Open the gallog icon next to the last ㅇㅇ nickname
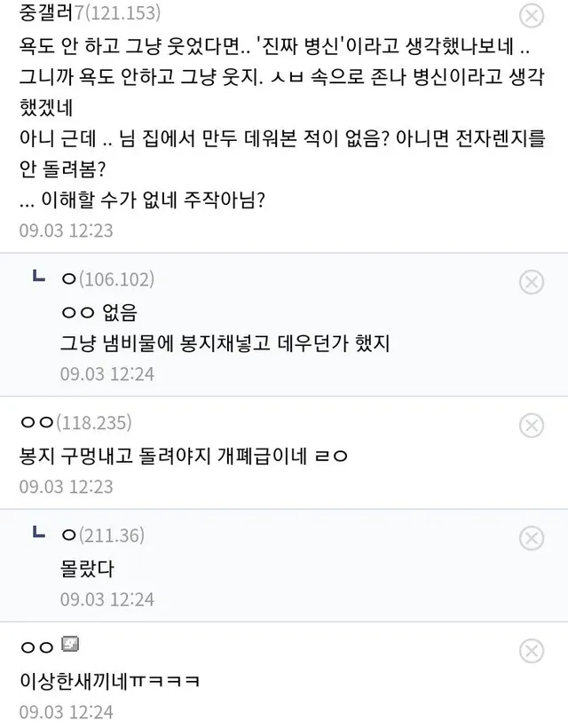 click(x=72, y=646)
